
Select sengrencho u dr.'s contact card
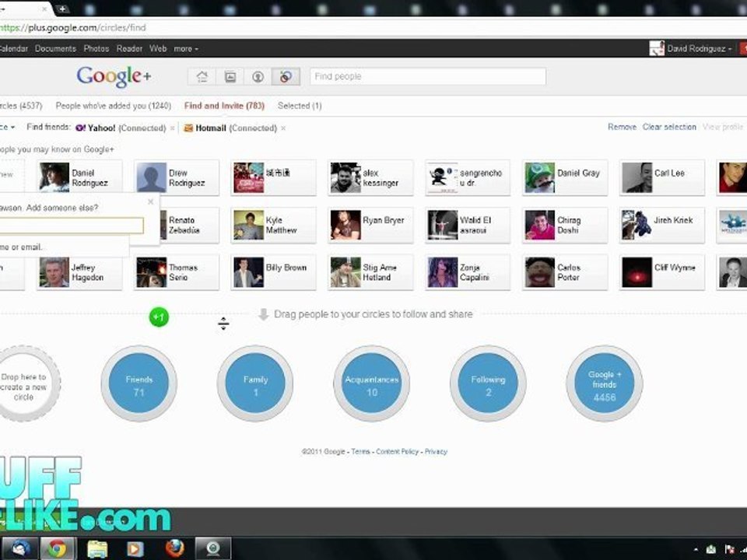[x=468, y=177]
